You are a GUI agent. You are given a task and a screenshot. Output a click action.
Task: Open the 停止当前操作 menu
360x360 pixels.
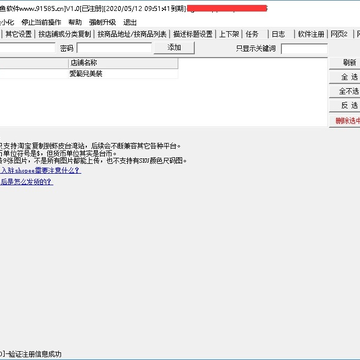pos(41,22)
